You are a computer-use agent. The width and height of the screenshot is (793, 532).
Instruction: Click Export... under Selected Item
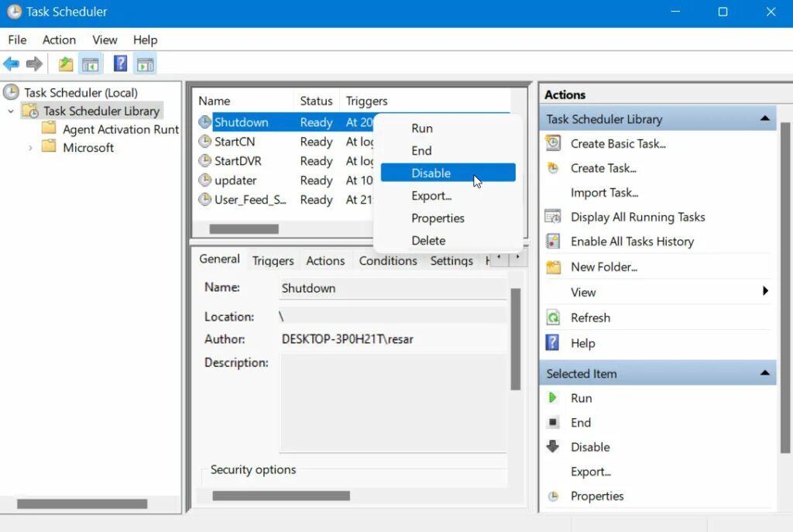(591, 472)
